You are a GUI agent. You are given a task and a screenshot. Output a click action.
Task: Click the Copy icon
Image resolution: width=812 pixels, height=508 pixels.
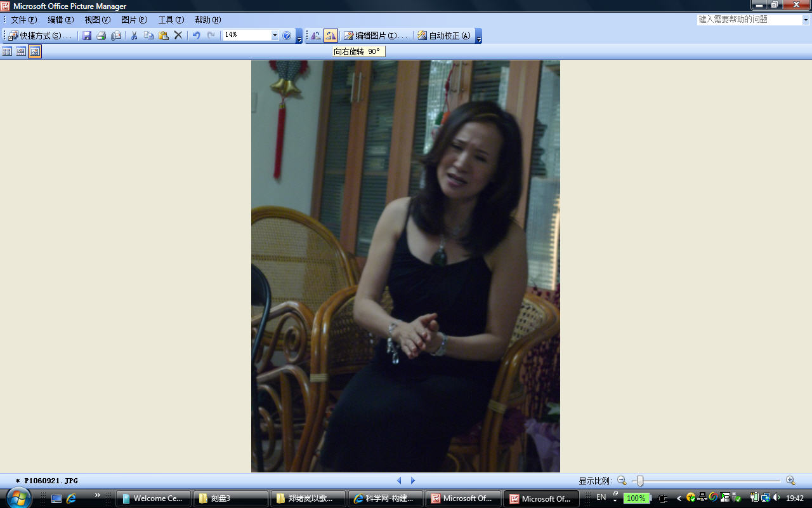(148, 36)
